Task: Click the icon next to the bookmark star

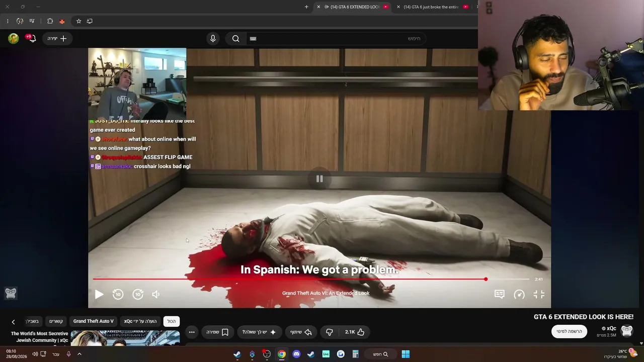Action: click(90, 21)
